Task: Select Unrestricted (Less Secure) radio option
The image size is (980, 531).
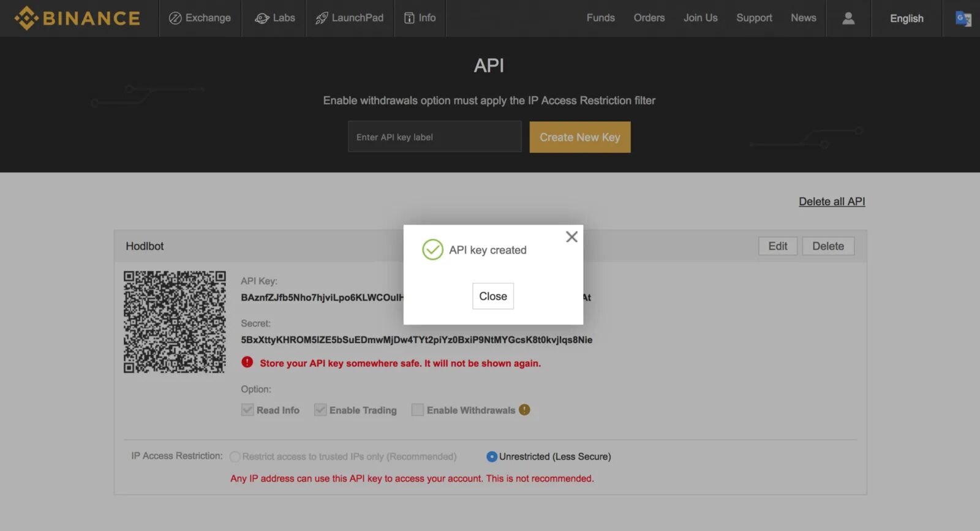Action: [491, 456]
